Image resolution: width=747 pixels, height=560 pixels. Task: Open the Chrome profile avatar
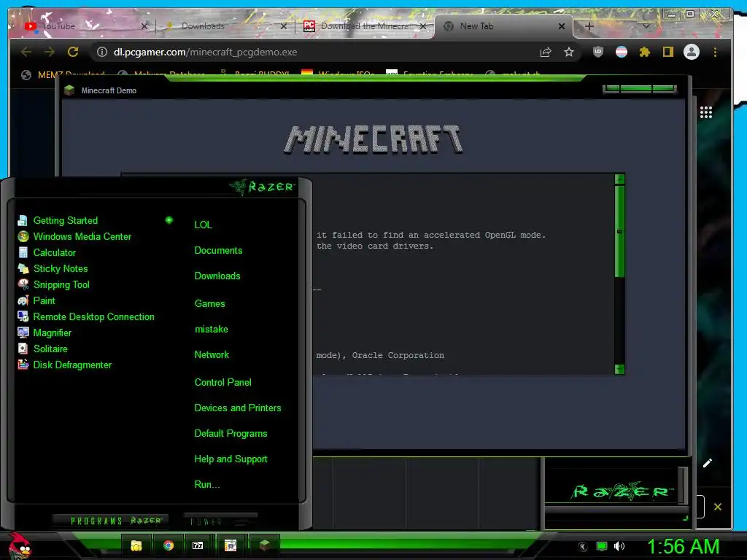pyautogui.click(x=692, y=52)
